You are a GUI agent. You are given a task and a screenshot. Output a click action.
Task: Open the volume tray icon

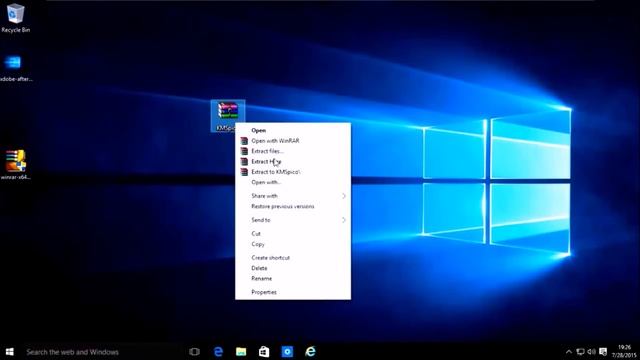point(591,352)
